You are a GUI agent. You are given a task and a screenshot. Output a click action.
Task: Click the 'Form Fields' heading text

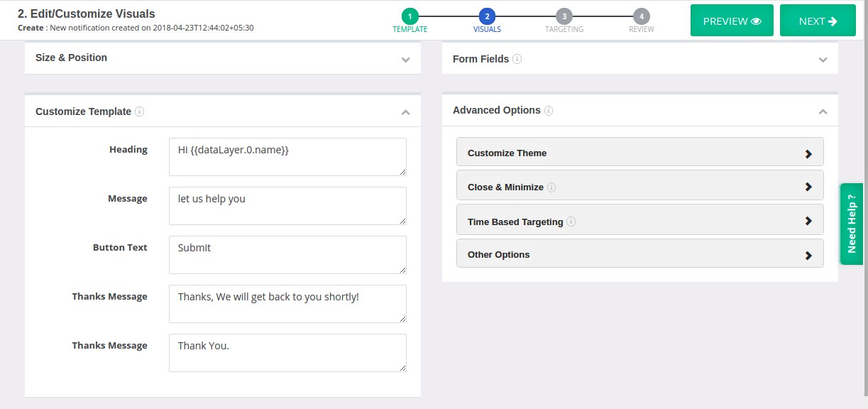tap(480, 59)
